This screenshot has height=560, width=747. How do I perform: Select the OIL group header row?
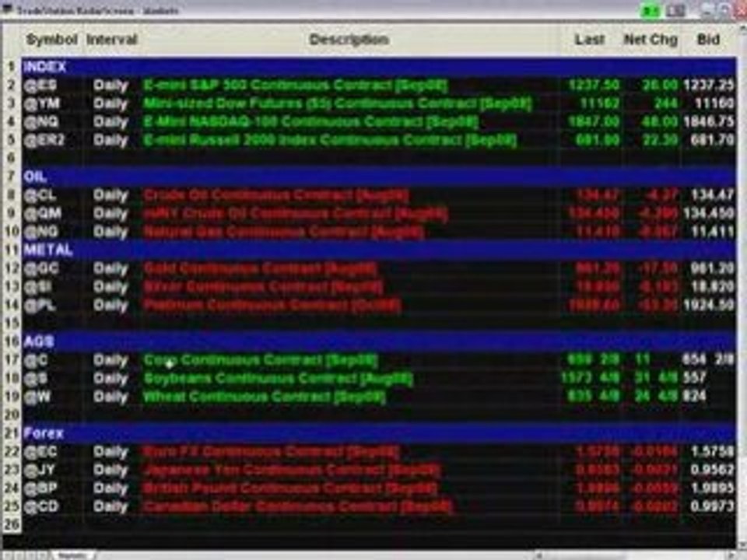tap(379, 177)
